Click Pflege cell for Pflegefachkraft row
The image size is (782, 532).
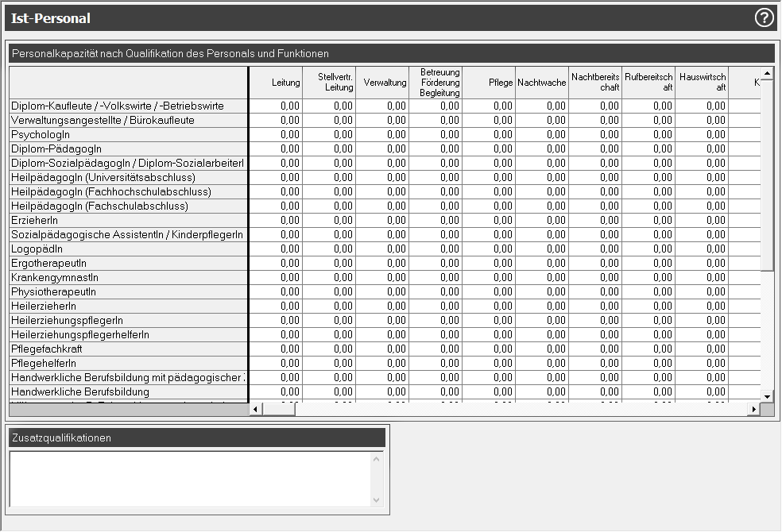pyautogui.click(x=489, y=349)
